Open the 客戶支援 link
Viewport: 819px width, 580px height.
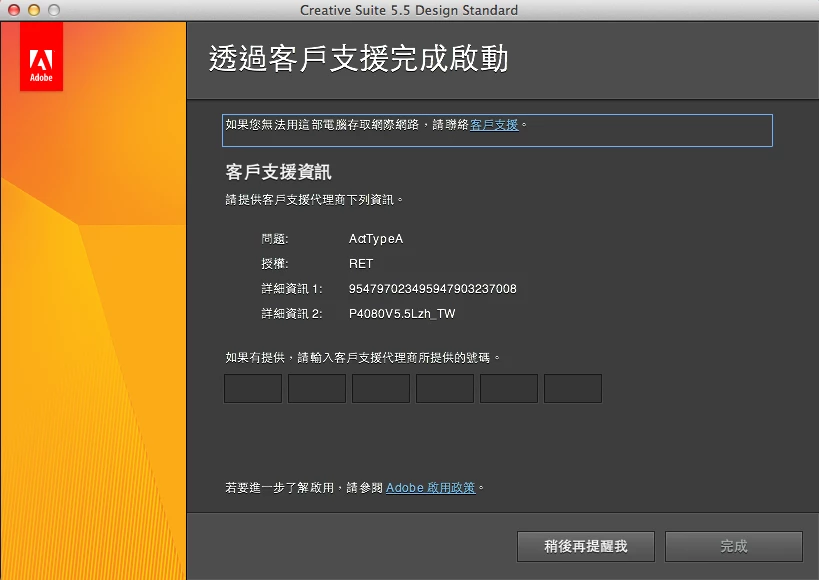coord(494,125)
